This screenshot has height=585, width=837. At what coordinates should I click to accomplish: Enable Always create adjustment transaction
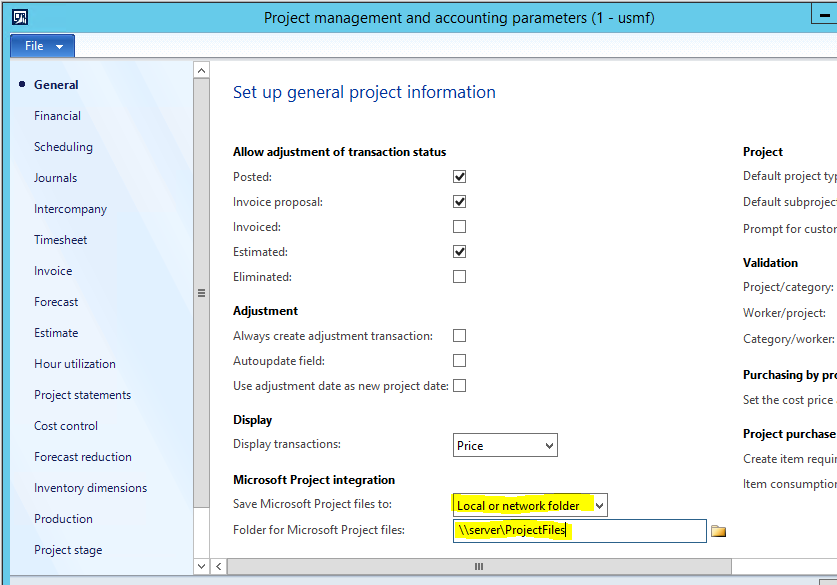click(459, 336)
